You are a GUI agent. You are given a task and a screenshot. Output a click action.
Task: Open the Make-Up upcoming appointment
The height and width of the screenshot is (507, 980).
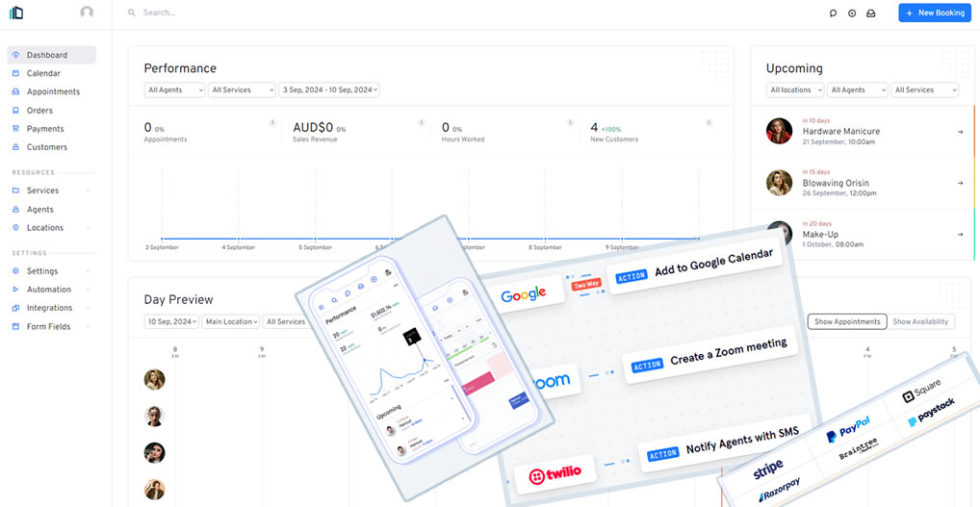(x=863, y=234)
